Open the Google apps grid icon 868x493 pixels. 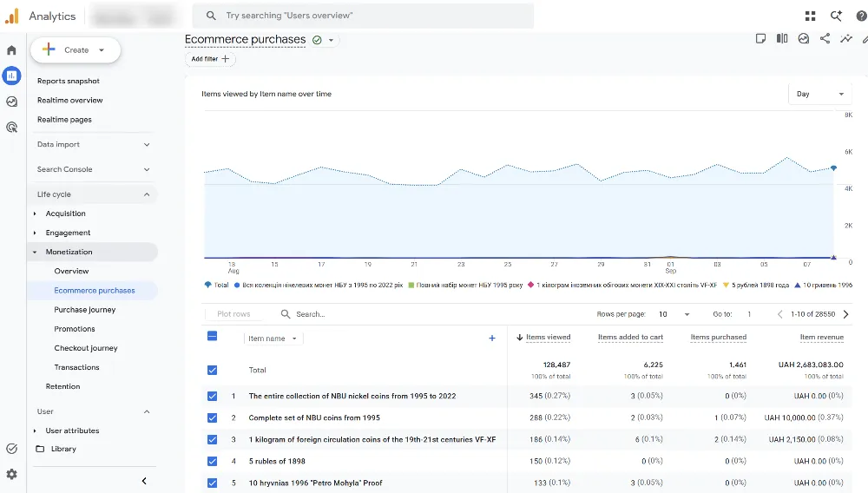click(811, 16)
